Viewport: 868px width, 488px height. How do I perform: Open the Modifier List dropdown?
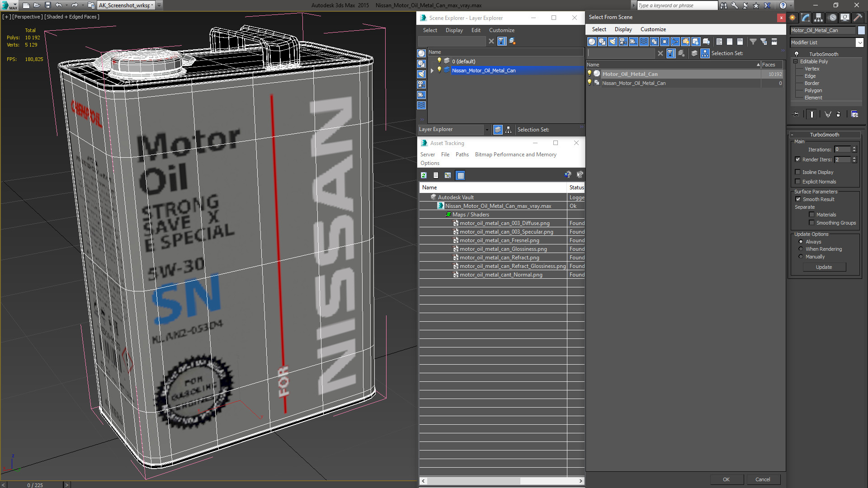(x=859, y=42)
